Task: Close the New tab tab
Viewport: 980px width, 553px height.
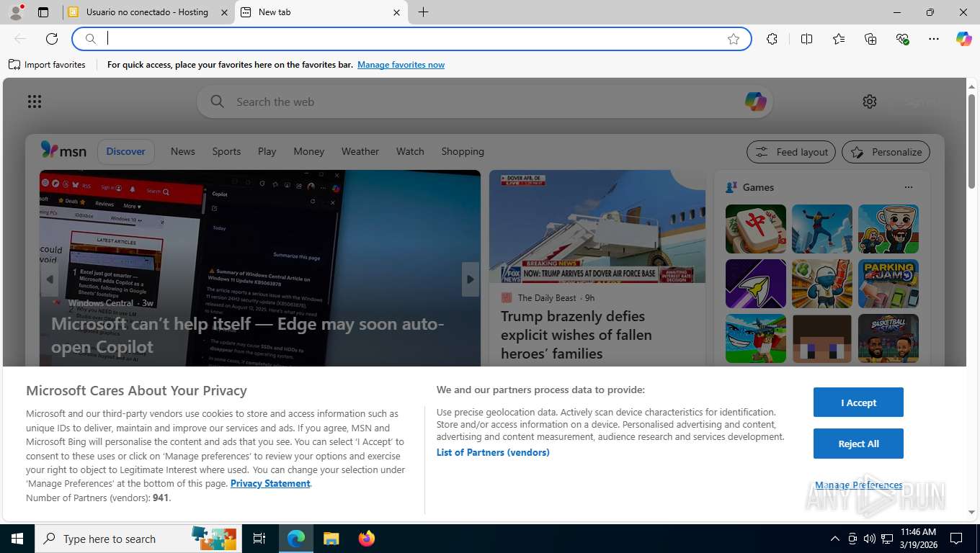Action: [x=396, y=12]
